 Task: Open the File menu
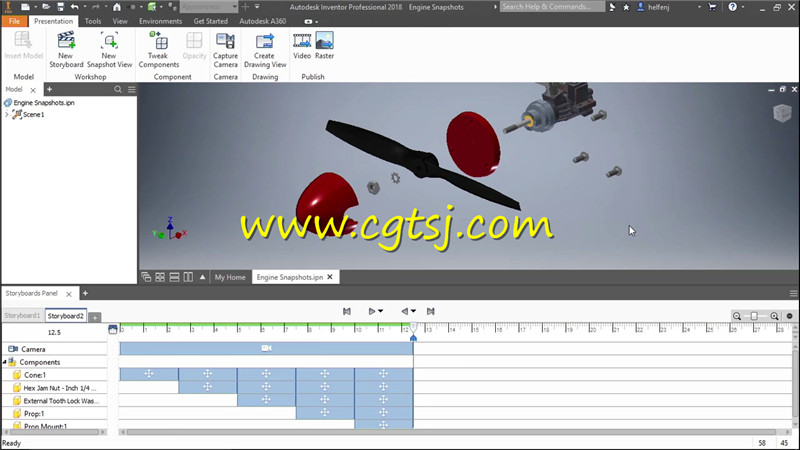(14, 21)
